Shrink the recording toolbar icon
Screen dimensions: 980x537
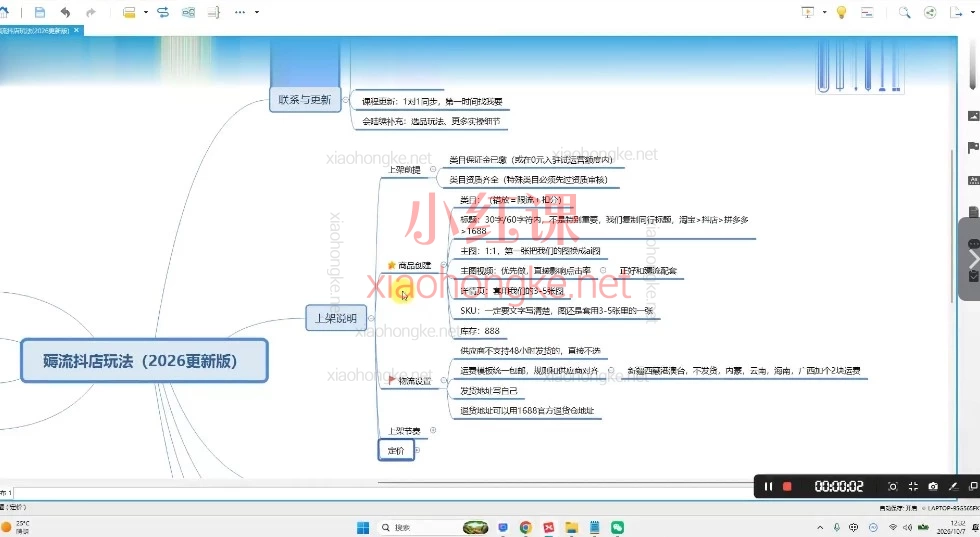(913, 486)
